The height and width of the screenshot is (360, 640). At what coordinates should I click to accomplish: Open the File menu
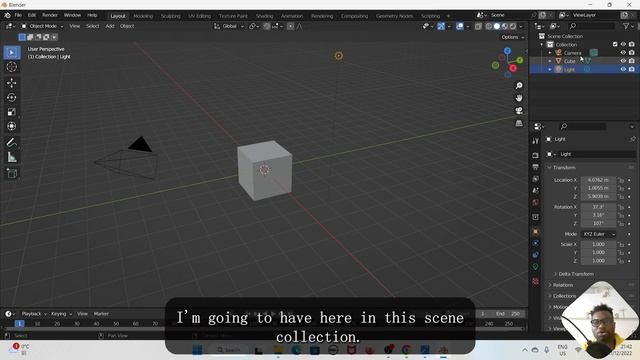pos(18,15)
